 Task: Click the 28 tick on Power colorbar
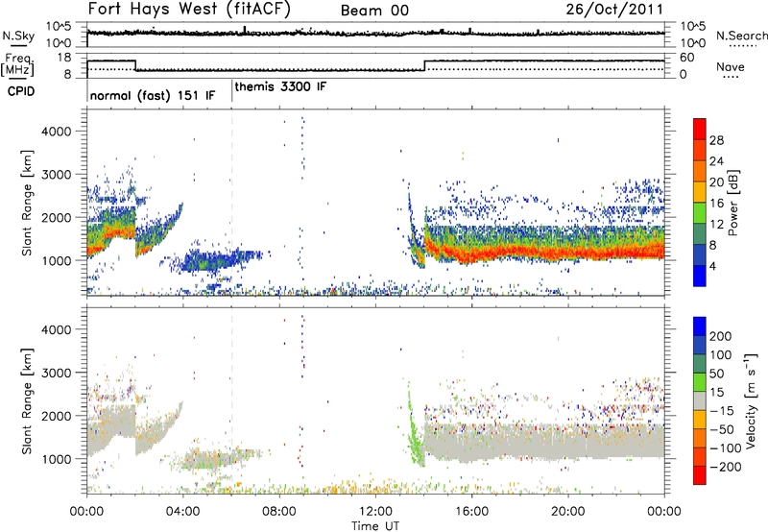(x=716, y=140)
